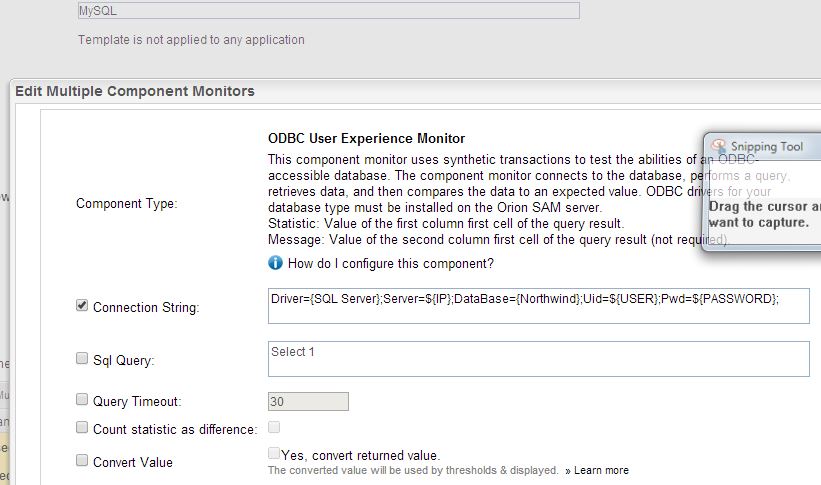
Task: Check 'Yes, convert returned value' checkbox
Action: 274,453
